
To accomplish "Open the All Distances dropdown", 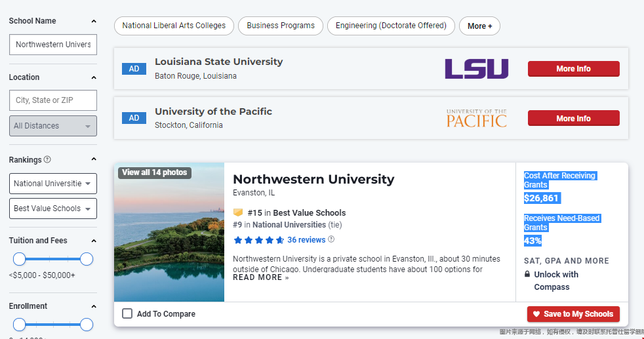I will pos(53,126).
